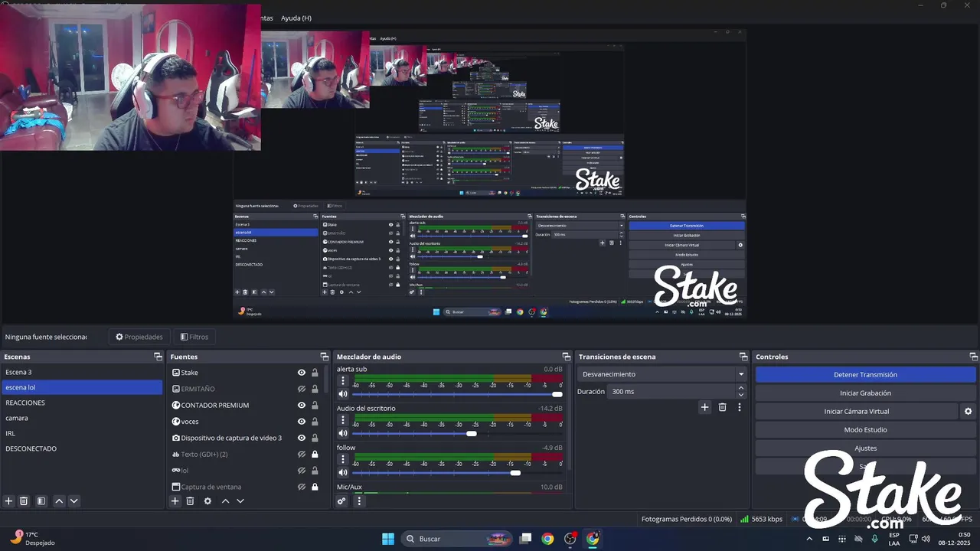Click Detener Transmisión button
The image size is (980, 551).
pyautogui.click(x=865, y=375)
